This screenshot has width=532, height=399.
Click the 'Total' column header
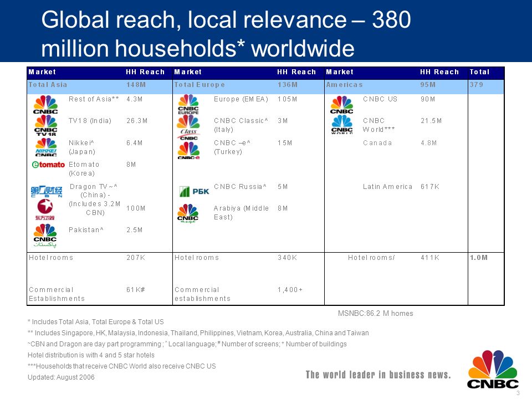(x=479, y=72)
